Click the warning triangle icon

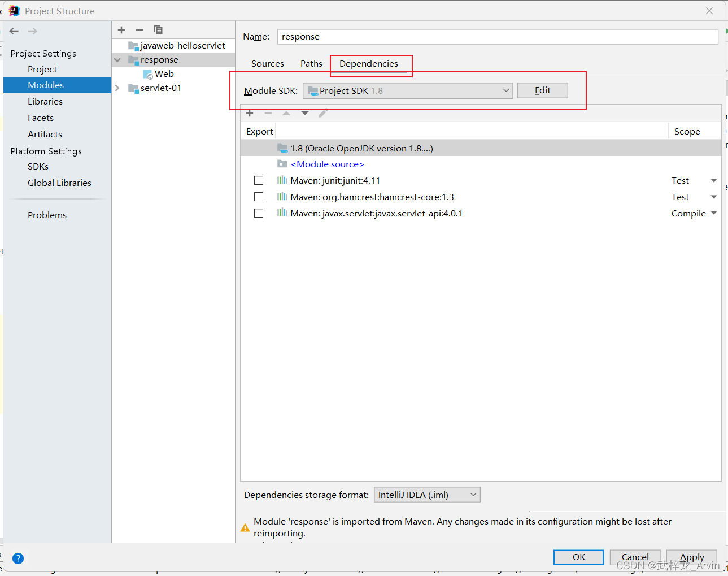click(245, 527)
